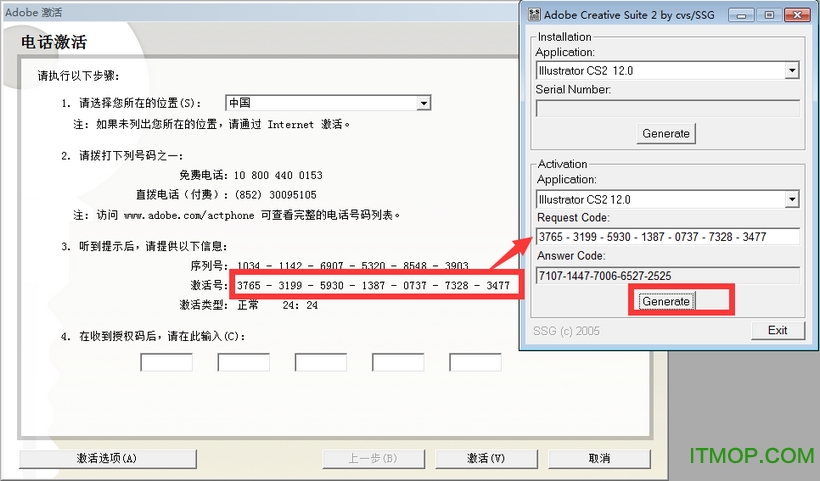Image resolution: width=820 pixels, height=481 pixels.
Task: Minimize the Adobe Creative Suite 2 keygen window
Action: [x=741, y=15]
